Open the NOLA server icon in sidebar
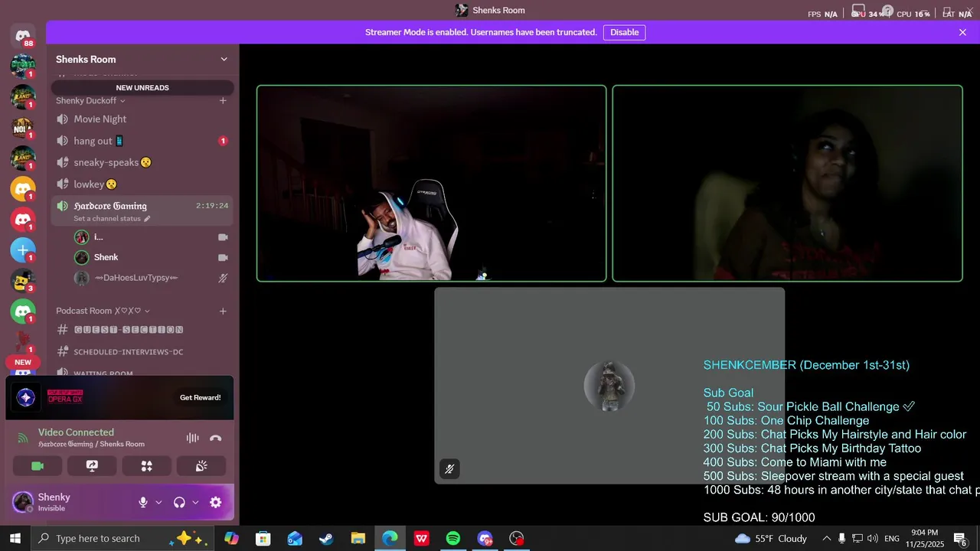This screenshot has height=551, width=980. 23,128
